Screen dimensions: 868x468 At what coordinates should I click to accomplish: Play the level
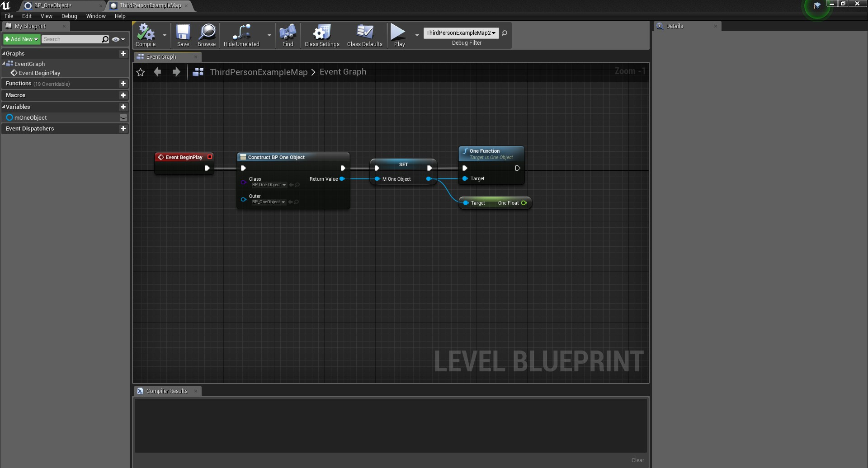click(399, 35)
